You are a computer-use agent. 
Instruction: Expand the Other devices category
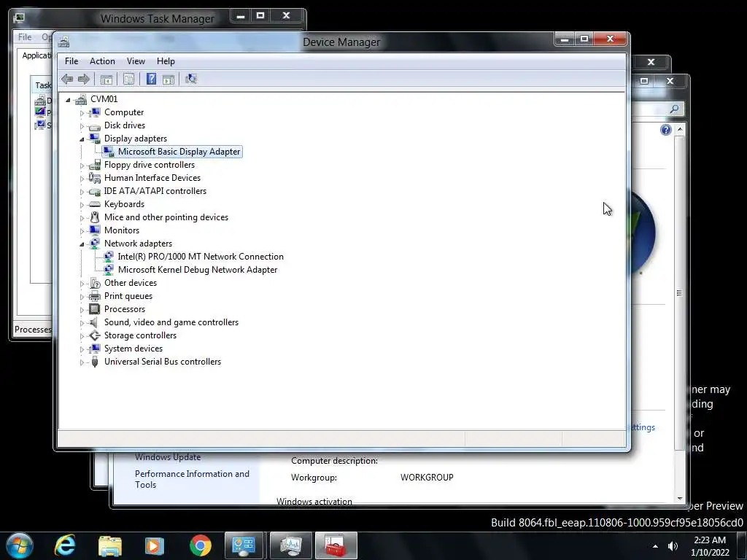point(82,284)
